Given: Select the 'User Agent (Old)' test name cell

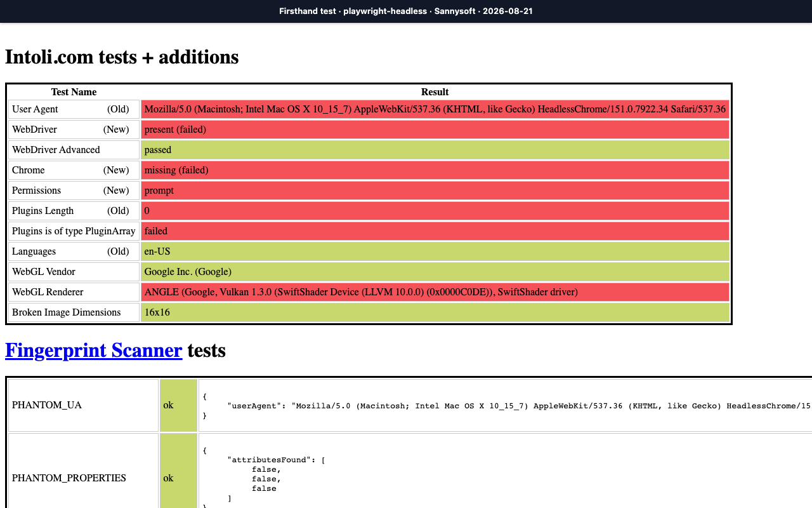Looking at the screenshot, I should click(x=74, y=109).
